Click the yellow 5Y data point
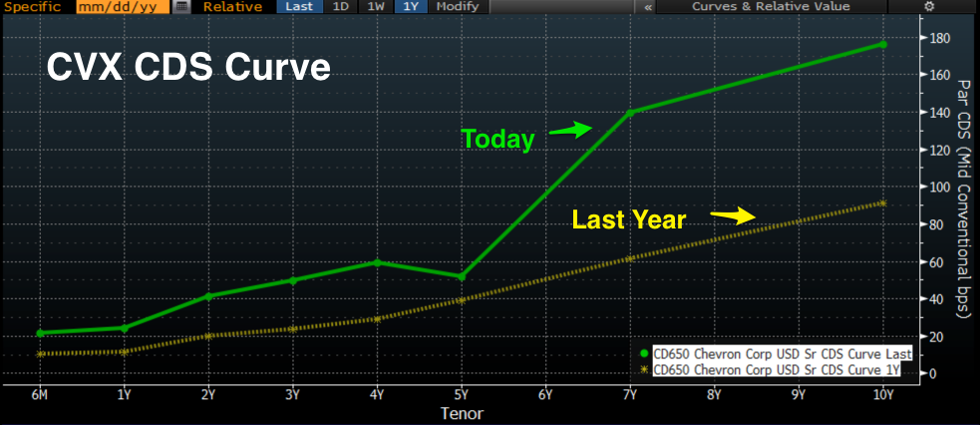This screenshot has width=980, height=425. coord(462,300)
